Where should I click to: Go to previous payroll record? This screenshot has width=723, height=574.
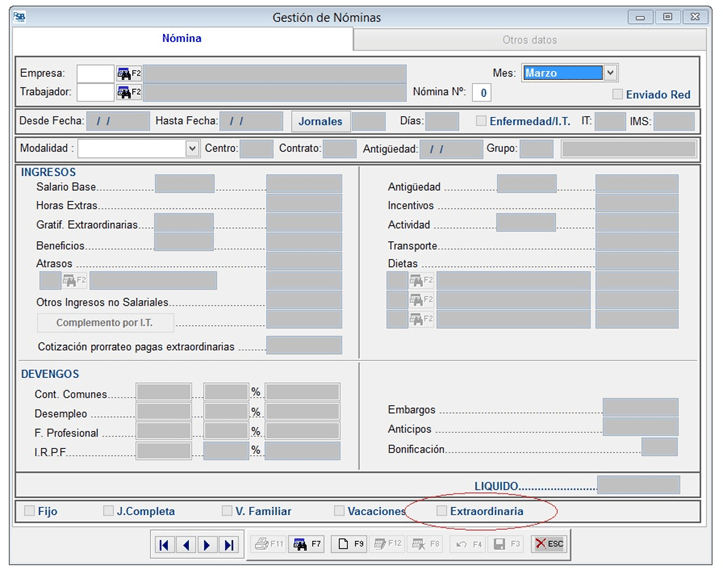pyautogui.click(x=186, y=545)
